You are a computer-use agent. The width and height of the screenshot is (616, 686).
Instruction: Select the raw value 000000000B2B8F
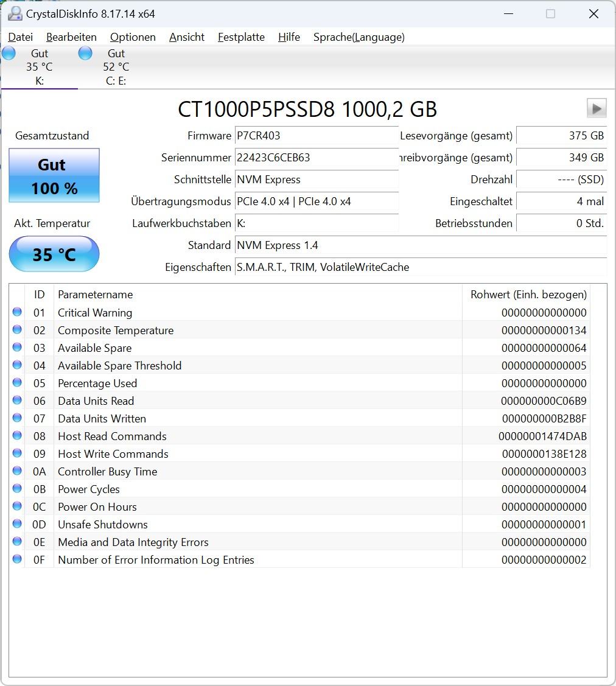coord(544,419)
